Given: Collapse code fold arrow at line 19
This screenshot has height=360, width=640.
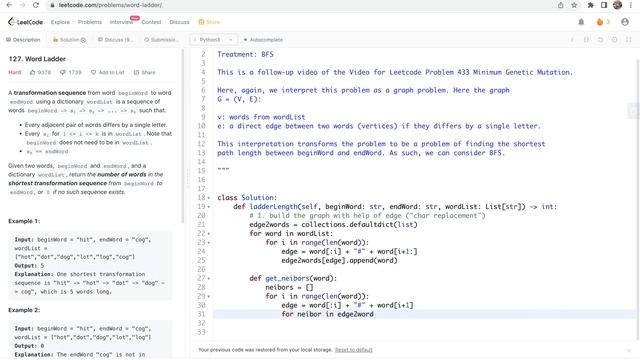Looking at the screenshot, I should [x=209, y=207].
